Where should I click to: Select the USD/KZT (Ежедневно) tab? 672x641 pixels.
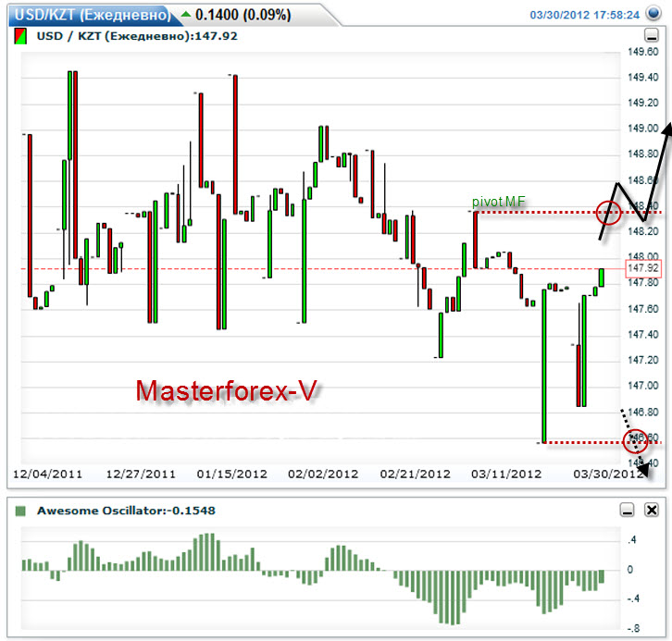coord(93,15)
